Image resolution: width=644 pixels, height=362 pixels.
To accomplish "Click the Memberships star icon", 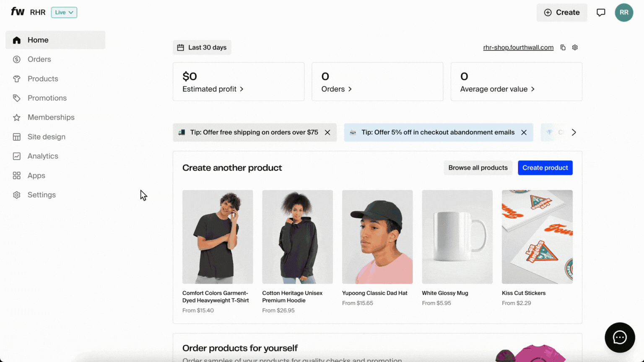I will [17, 118].
